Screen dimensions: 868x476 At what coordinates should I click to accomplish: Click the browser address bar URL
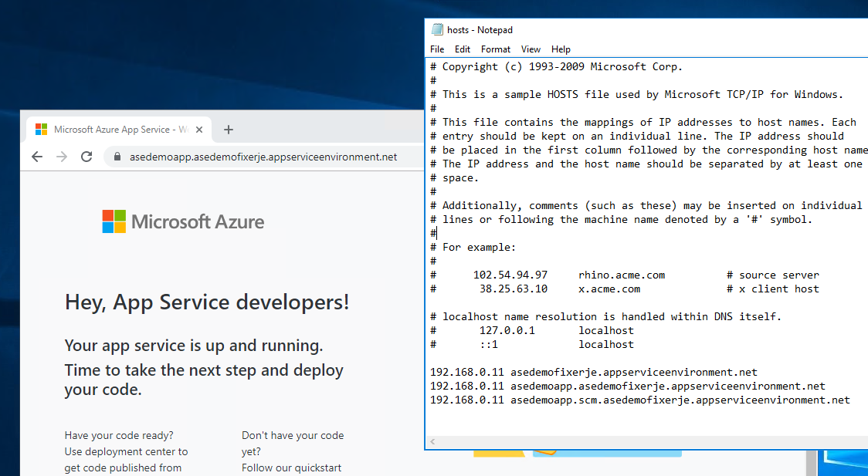263,157
